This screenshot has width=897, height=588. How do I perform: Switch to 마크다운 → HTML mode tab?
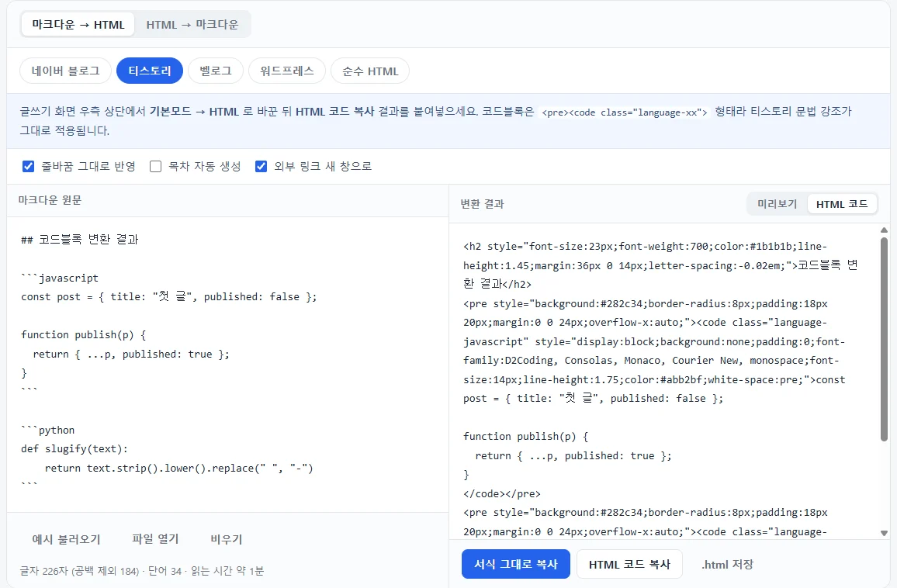click(x=78, y=25)
